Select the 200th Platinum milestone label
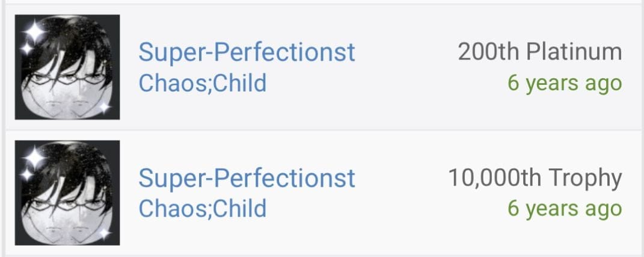Screen dimensions: 644x257 pos(540,52)
